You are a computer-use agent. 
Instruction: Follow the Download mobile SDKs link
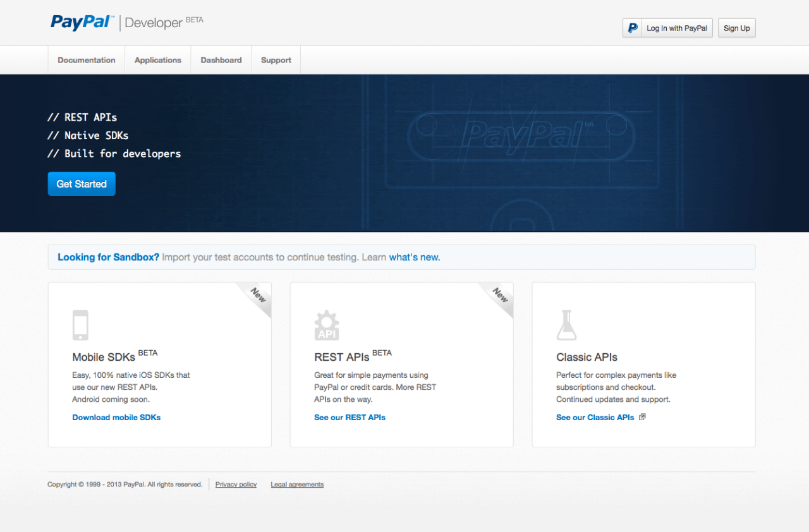pyautogui.click(x=116, y=418)
